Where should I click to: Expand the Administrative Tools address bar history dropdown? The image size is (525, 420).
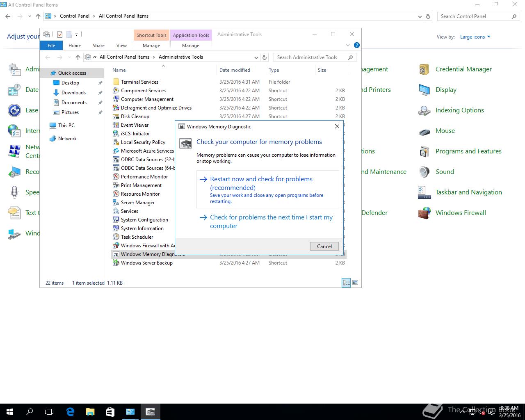point(256,57)
